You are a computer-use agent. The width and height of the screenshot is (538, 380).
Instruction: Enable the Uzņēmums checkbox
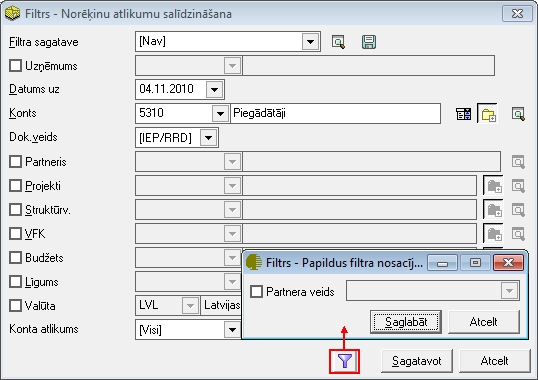click(x=15, y=66)
